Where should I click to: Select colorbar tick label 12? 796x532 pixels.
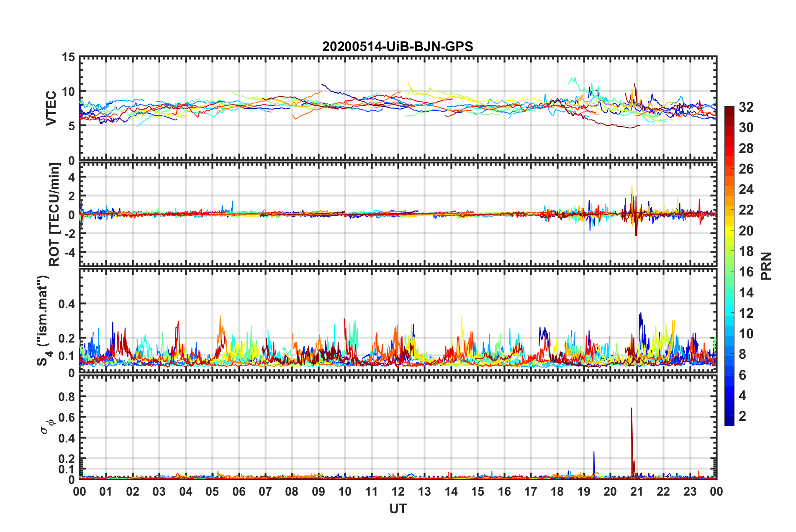tap(746, 313)
